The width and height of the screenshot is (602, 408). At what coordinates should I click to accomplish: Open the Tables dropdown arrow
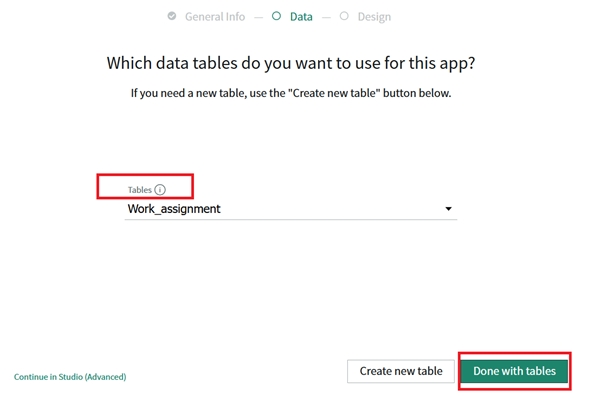pos(449,209)
